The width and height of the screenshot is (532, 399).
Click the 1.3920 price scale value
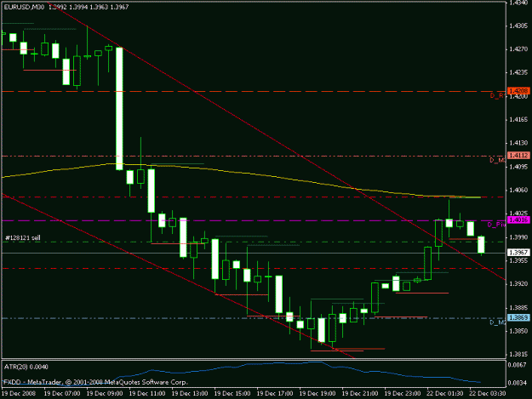[518, 284]
